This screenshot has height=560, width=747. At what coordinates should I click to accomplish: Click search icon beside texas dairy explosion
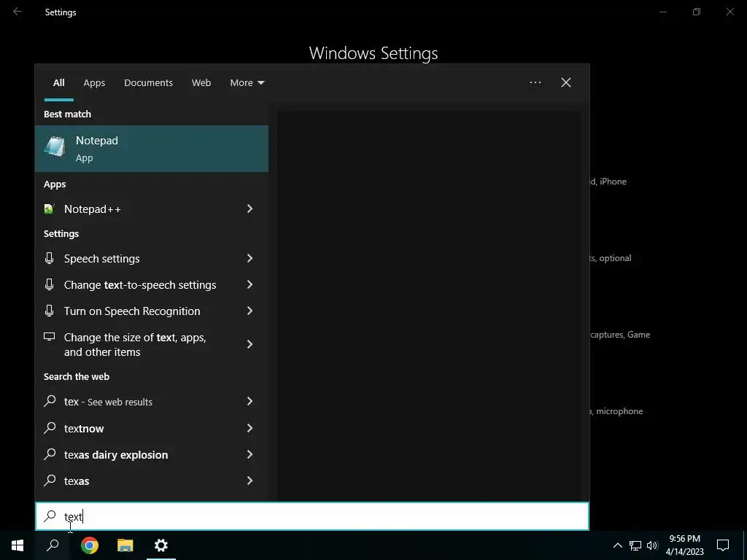50,454
